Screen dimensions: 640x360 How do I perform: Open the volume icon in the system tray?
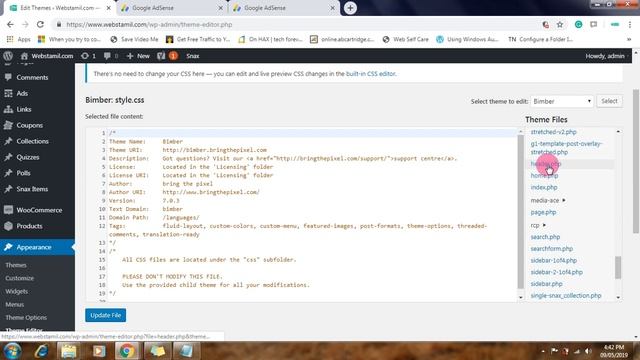[x=588, y=351]
